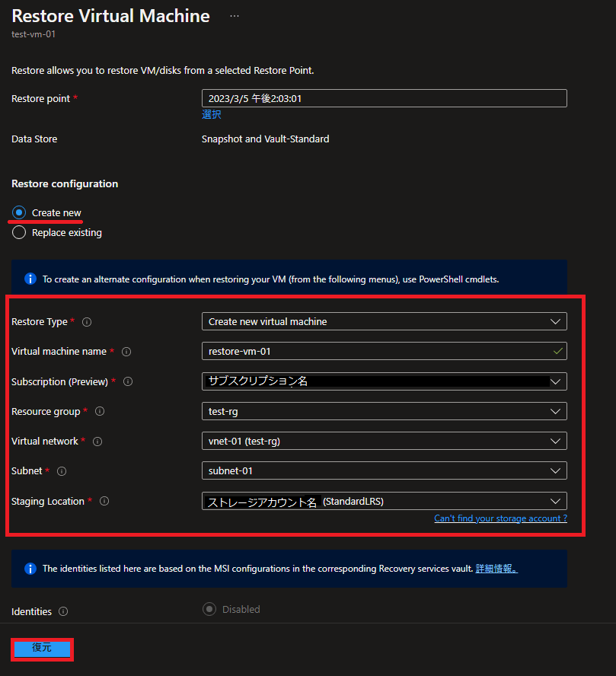Click the 選択 link under Restore point
This screenshot has width=616, height=676.
(211, 114)
